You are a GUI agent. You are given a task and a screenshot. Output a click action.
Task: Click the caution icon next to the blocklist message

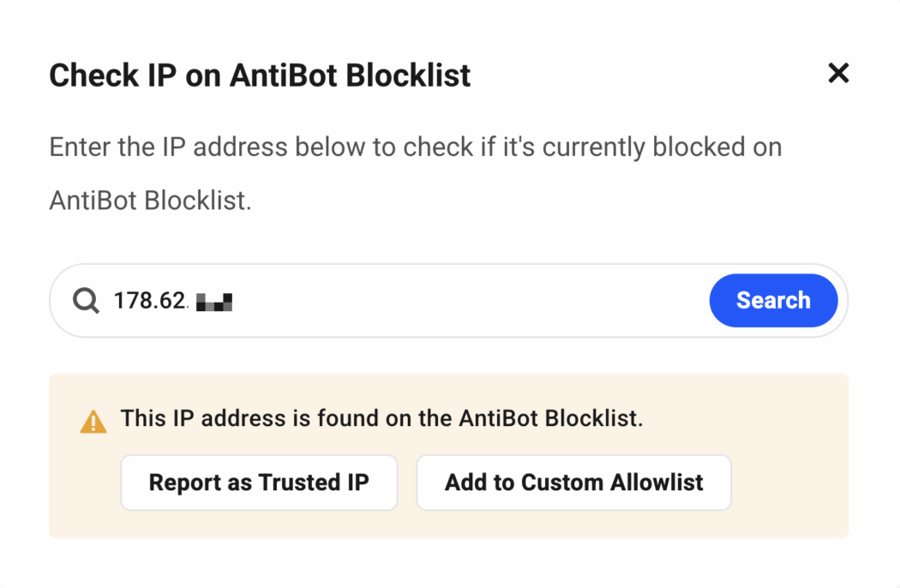coord(93,418)
